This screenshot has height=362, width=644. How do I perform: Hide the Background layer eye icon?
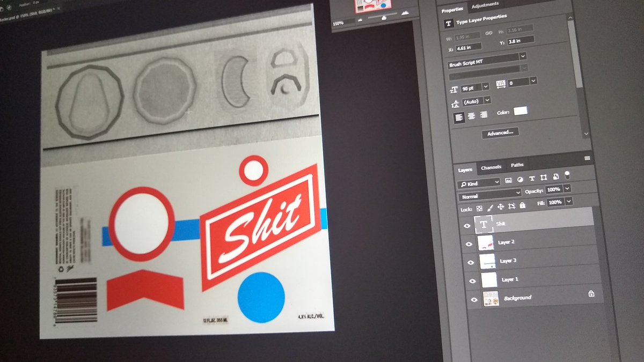point(473,300)
